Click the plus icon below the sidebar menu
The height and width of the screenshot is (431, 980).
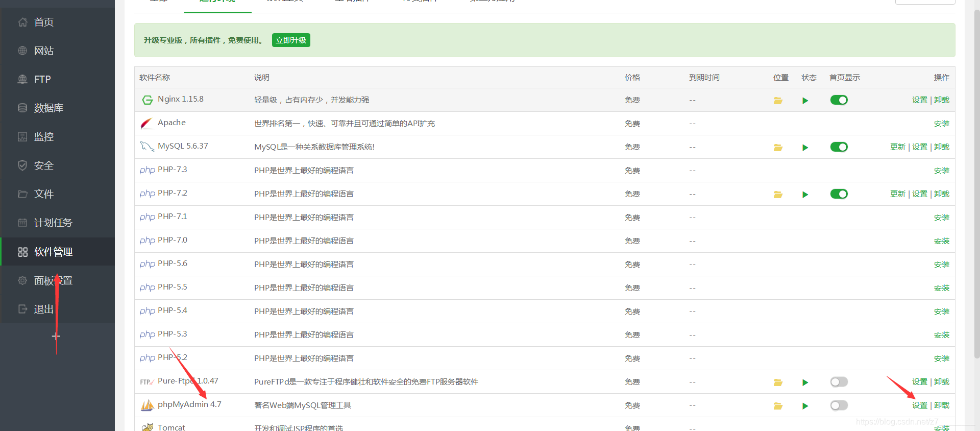[56, 336]
